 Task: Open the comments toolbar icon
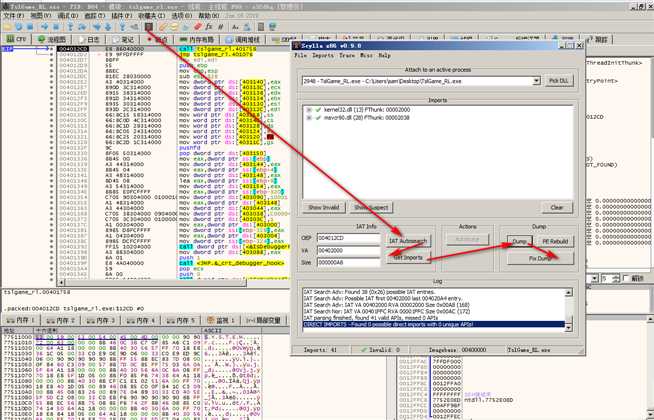[x=174, y=27]
